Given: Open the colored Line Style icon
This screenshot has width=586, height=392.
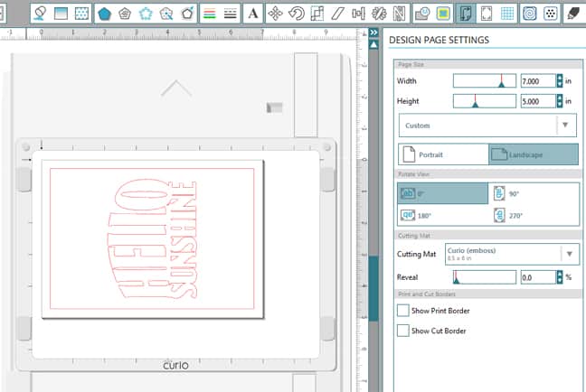Looking at the screenshot, I should (x=210, y=14).
